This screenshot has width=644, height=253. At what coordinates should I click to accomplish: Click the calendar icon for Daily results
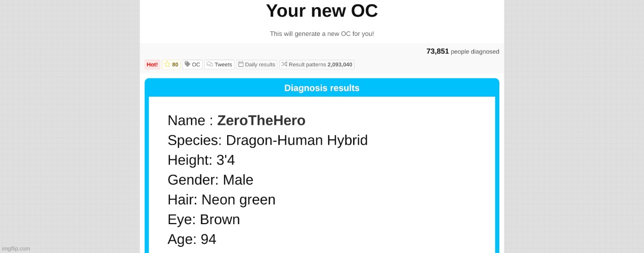pyautogui.click(x=241, y=64)
